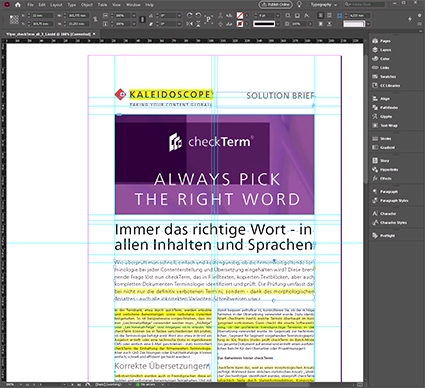Select the SOLUTION BRIEF text frame
Screen dimensions: 425x388
tap(265, 99)
